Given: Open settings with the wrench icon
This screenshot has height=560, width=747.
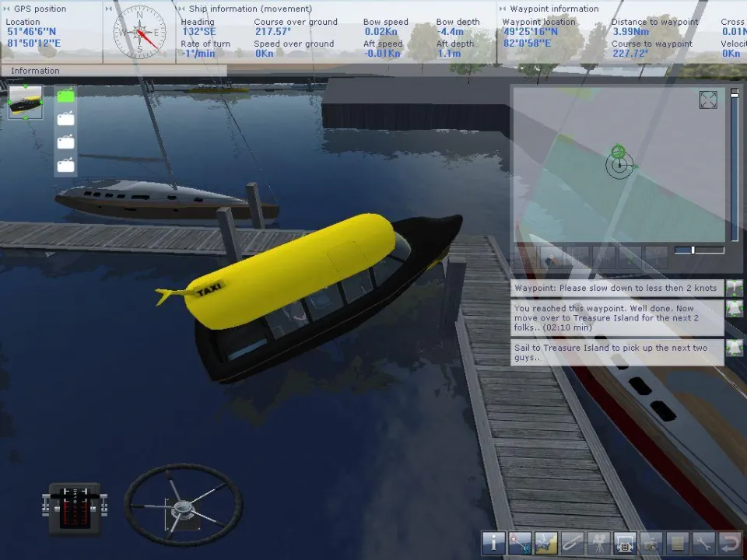Looking at the screenshot, I should (x=703, y=542).
